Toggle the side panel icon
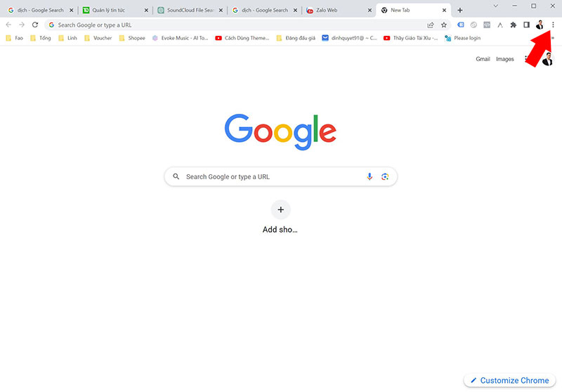 pyautogui.click(x=526, y=25)
